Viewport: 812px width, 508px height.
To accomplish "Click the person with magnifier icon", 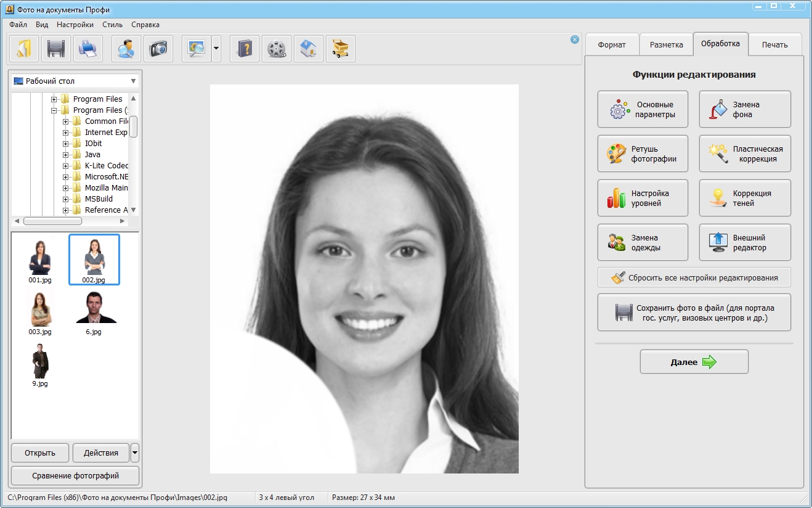I will [126, 49].
